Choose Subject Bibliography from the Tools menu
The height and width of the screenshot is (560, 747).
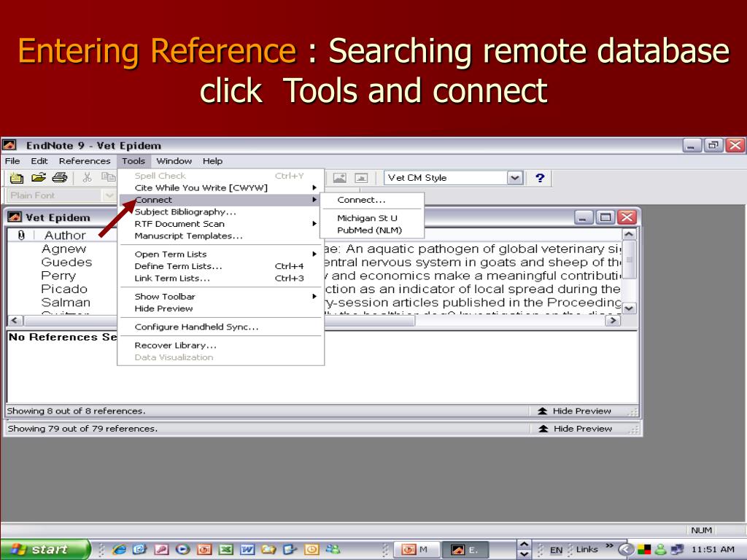tap(185, 211)
